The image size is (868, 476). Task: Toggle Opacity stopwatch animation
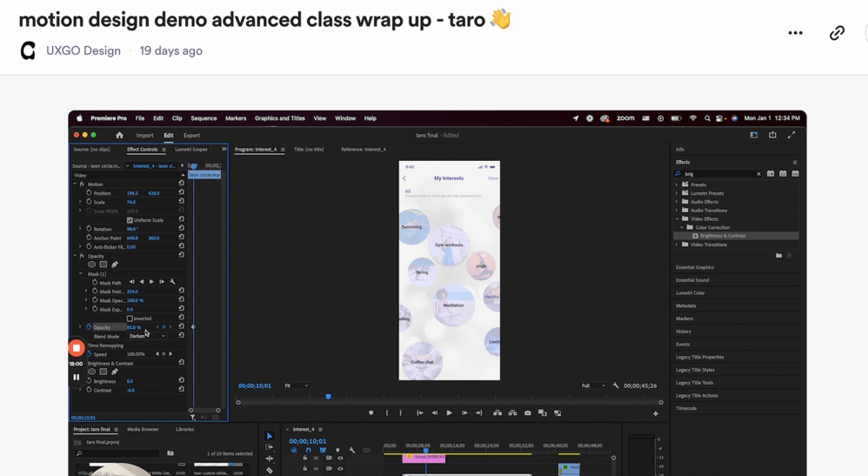tap(89, 327)
